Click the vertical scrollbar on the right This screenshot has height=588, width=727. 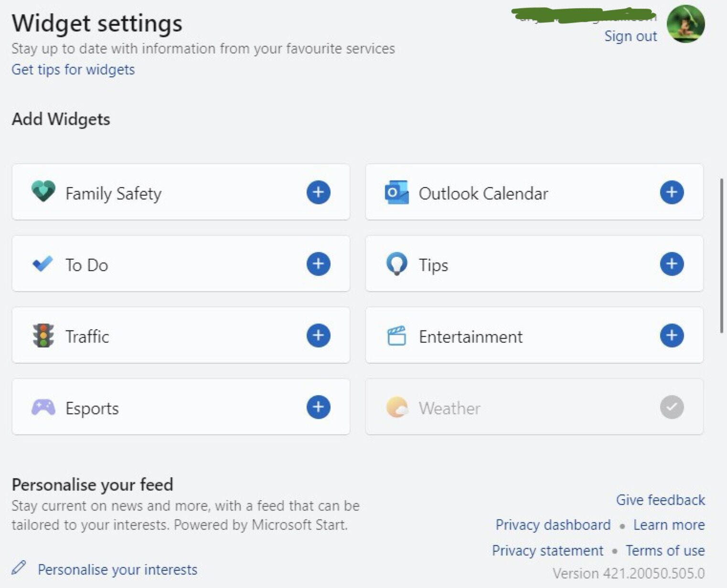tap(721, 255)
